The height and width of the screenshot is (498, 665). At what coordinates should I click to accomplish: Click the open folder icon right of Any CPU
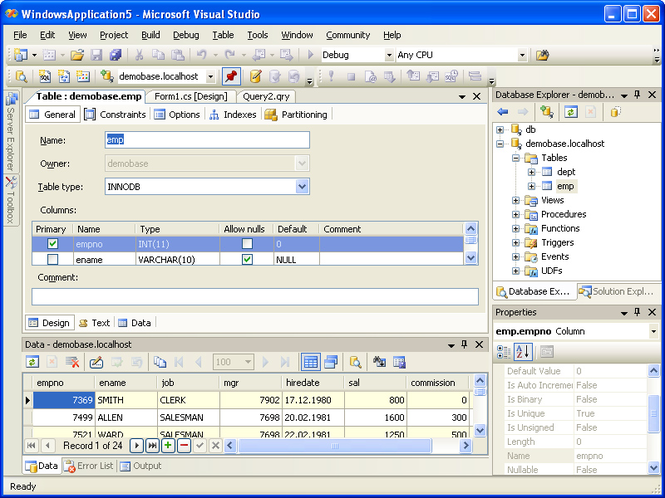(x=542, y=55)
